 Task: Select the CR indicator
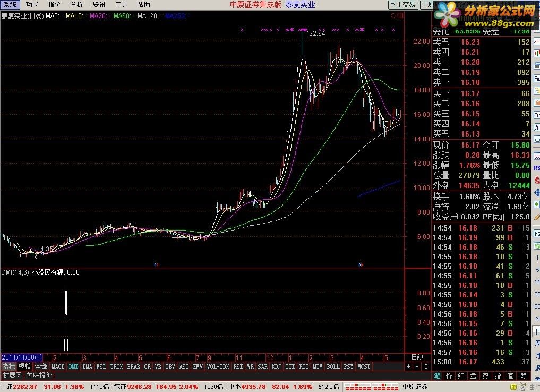click(148, 367)
